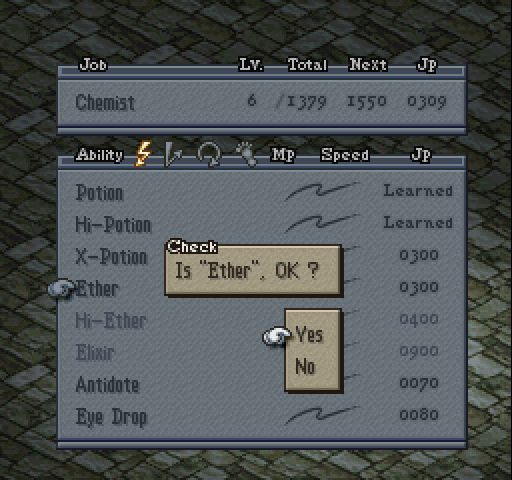Choose No to cancel learning Ether
This screenshot has height=480, width=512.
[305, 367]
